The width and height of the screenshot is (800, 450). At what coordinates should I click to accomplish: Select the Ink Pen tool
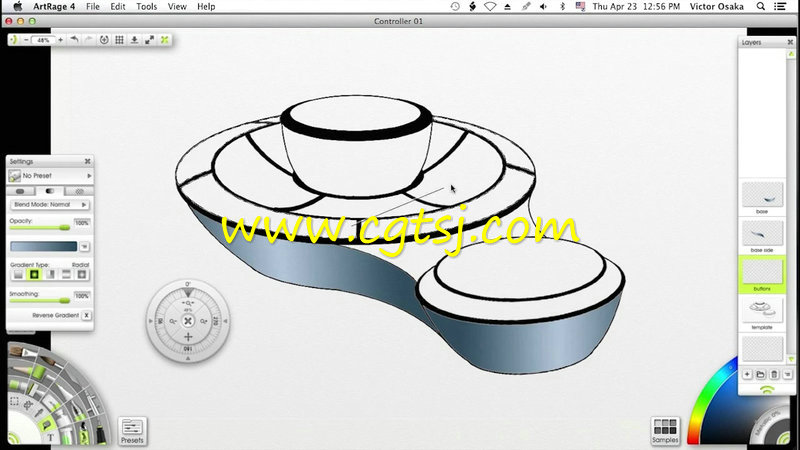point(77,412)
